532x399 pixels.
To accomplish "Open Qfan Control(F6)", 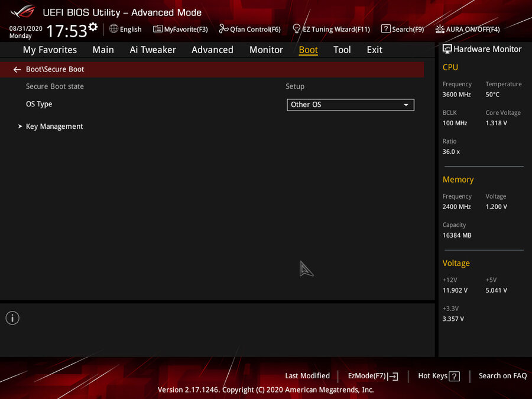I will tap(249, 29).
